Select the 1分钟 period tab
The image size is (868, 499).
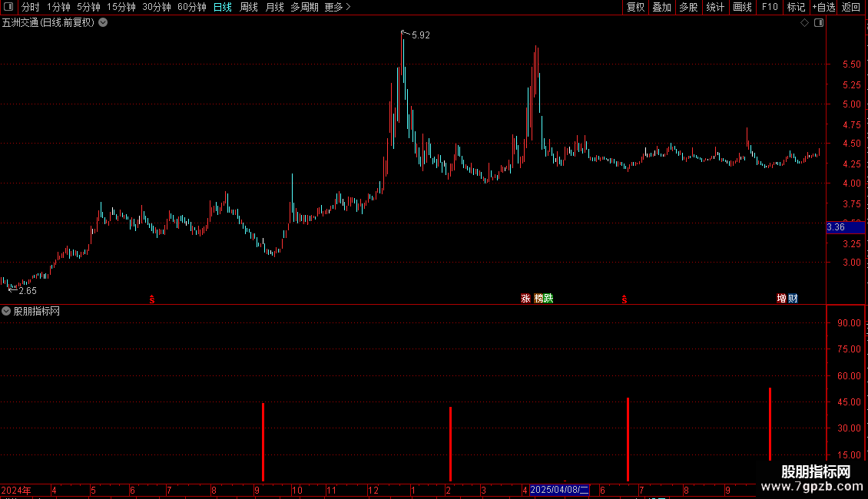[58, 7]
